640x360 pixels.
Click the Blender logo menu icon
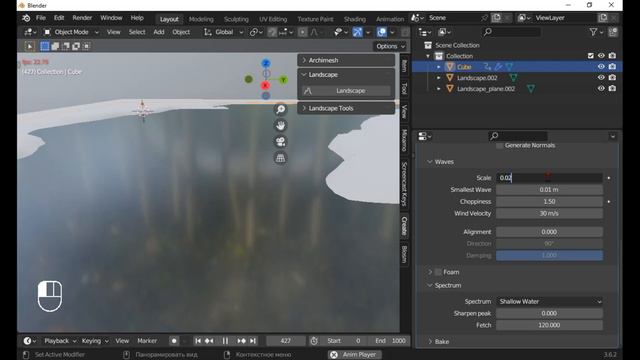(x=26, y=18)
